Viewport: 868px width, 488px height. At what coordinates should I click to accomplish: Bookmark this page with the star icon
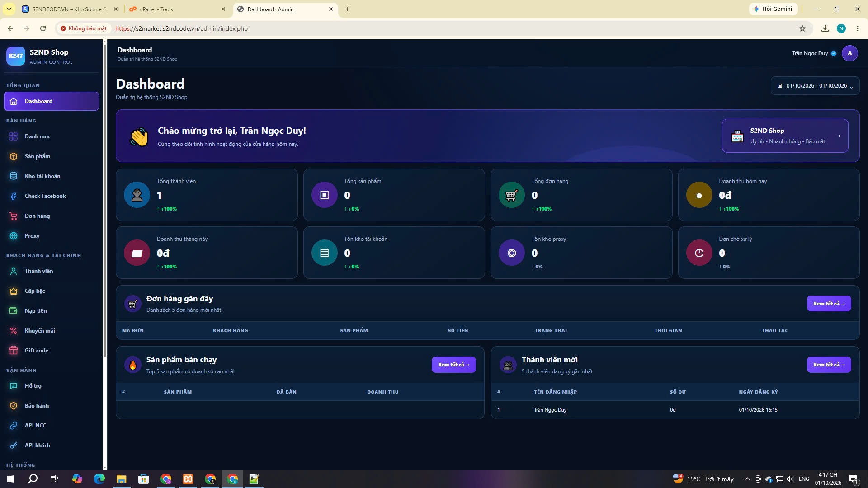pyautogui.click(x=802, y=28)
